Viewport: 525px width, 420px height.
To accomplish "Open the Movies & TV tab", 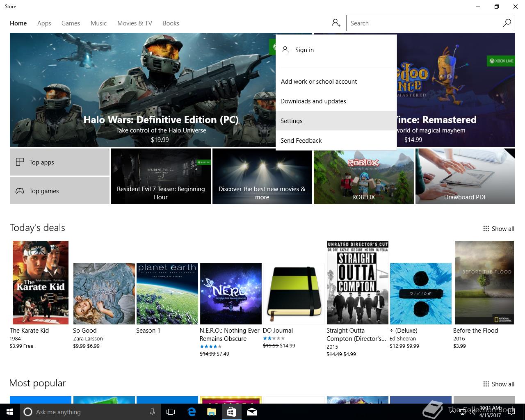I will coord(135,23).
